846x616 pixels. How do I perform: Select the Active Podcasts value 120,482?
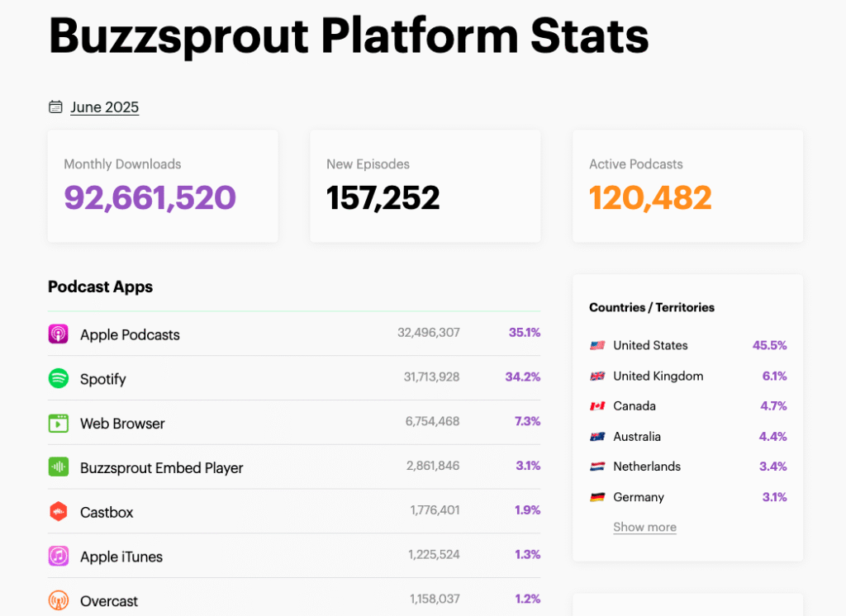tap(650, 197)
